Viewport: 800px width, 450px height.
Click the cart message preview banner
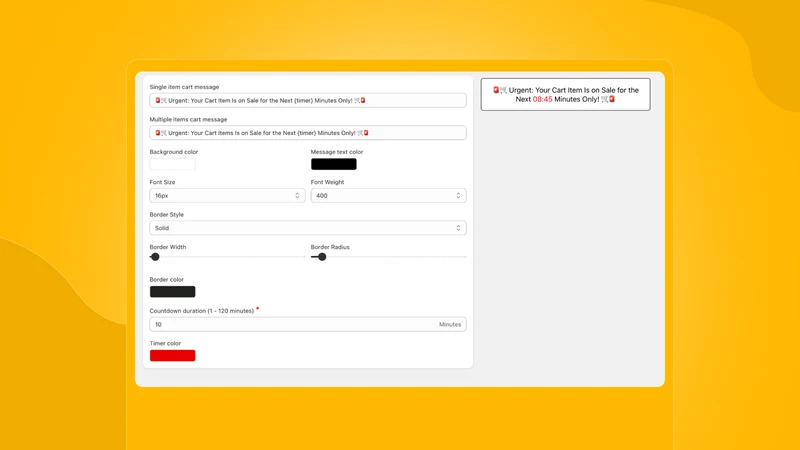(x=565, y=94)
